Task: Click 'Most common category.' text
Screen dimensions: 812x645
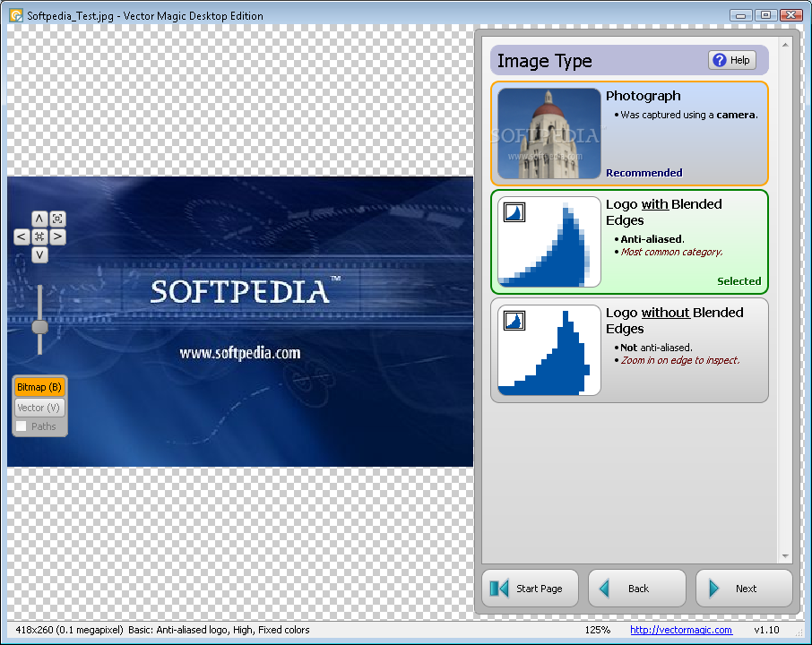Action: pos(671,252)
